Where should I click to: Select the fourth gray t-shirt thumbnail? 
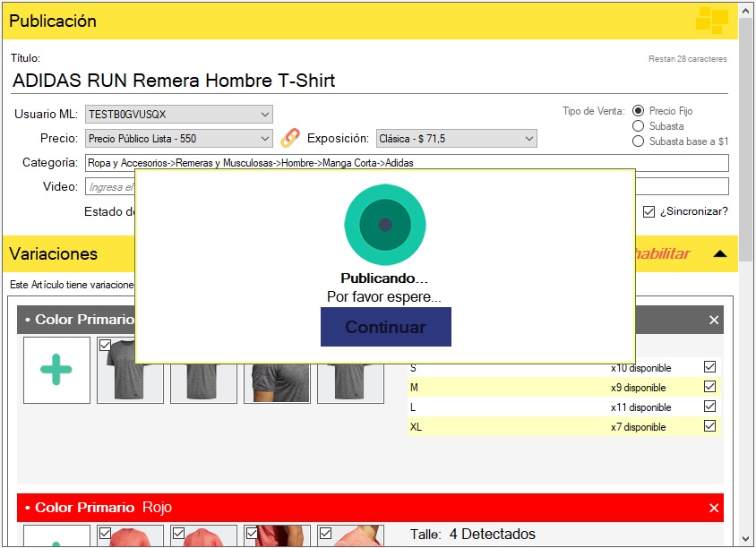click(x=350, y=383)
